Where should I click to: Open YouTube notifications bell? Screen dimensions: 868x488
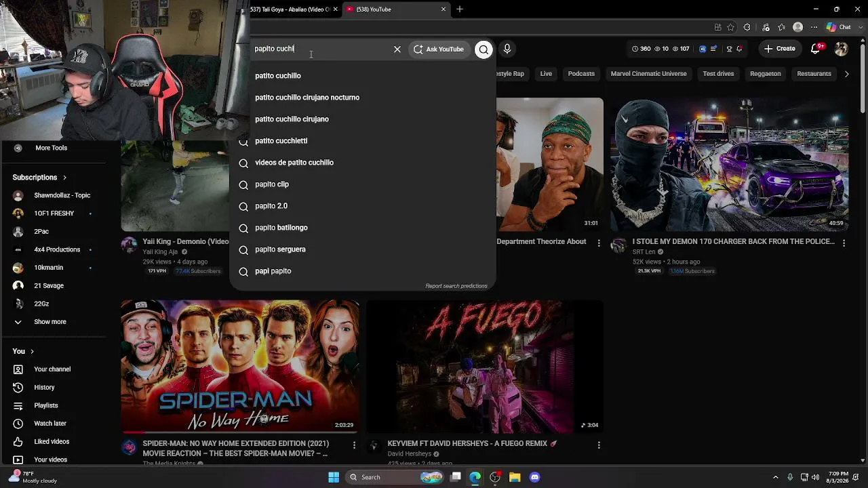pyautogui.click(x=817, y=49)
